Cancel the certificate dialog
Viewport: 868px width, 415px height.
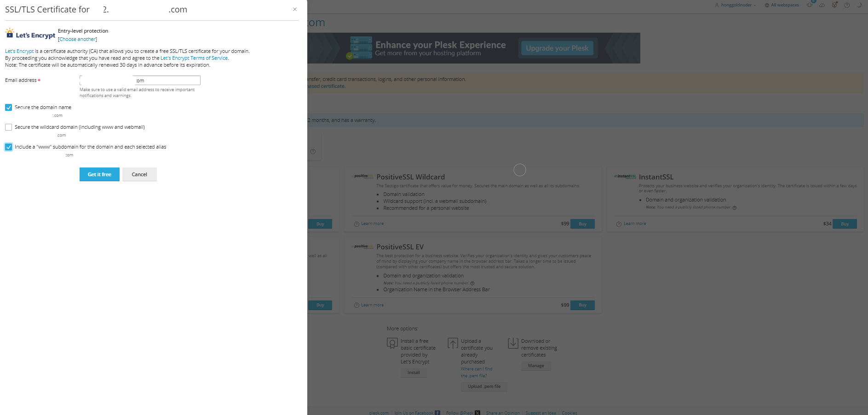139,174
